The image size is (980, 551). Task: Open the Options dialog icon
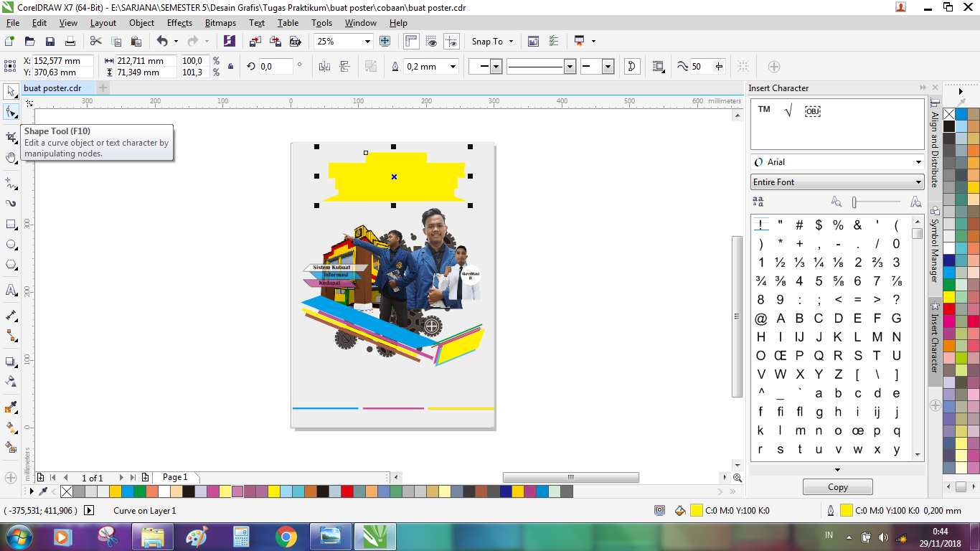(x=553, y=42)
